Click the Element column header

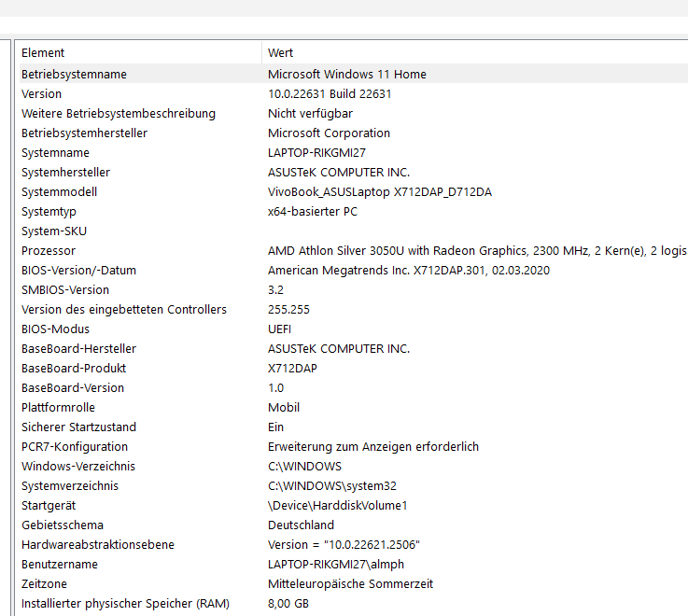(43, 52)
